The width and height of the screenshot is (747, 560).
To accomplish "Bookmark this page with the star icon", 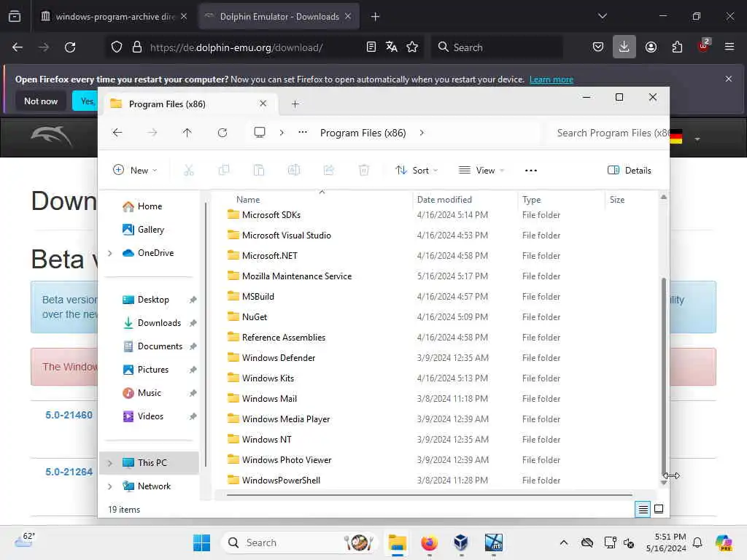I will point(412,47).
